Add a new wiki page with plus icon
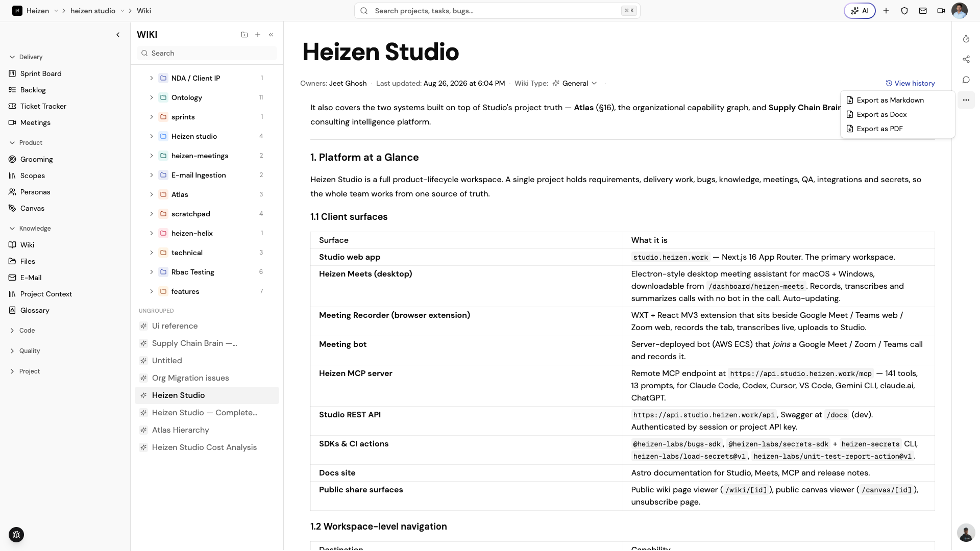The image size is (980, 551). click(258, 35)
